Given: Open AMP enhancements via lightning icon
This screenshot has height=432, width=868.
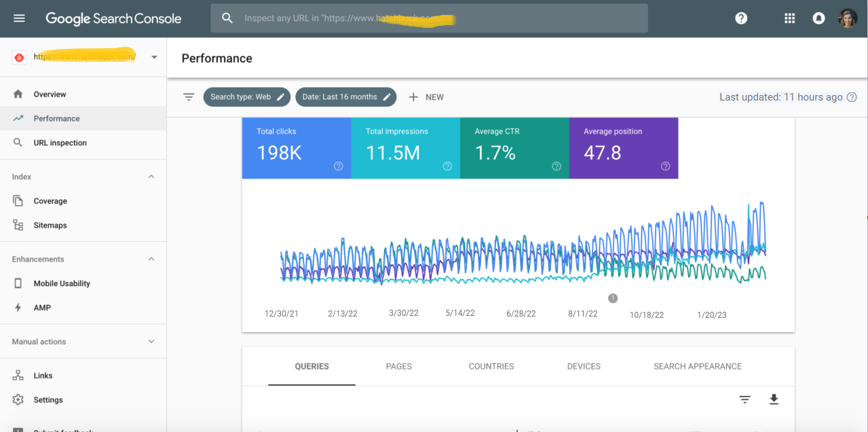Looking at the screenshot, I should pos(42,307).
